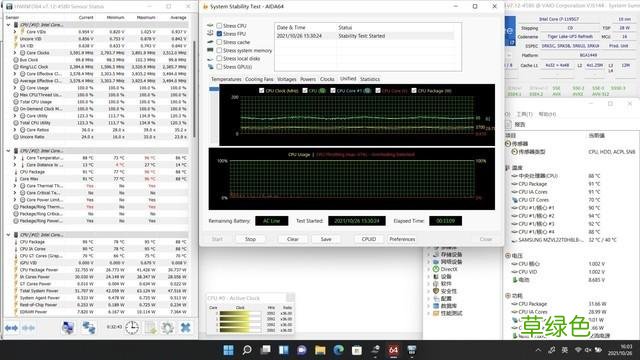
Task: Open Preferences in stability test
Action: click(402, 239)
